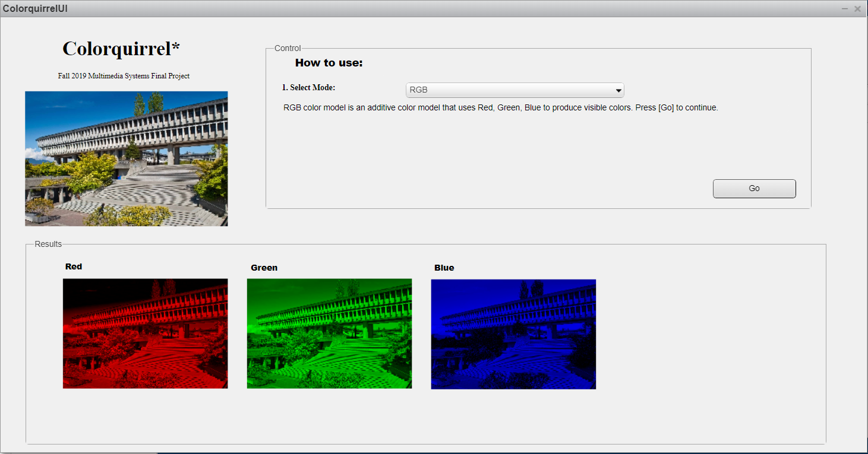Image resolution: width=868 pixels, height=454 pixels.
Task: Click the 'Control' panel title
Action: [288, 48]
